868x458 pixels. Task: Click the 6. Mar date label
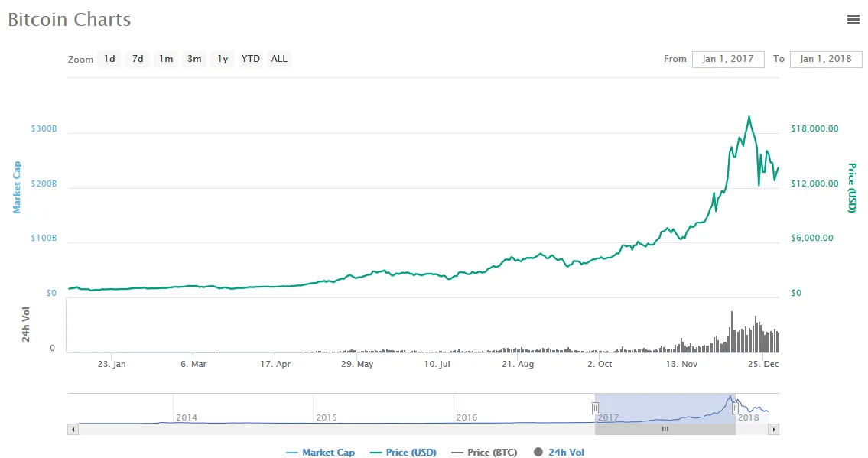pos(193,364)
